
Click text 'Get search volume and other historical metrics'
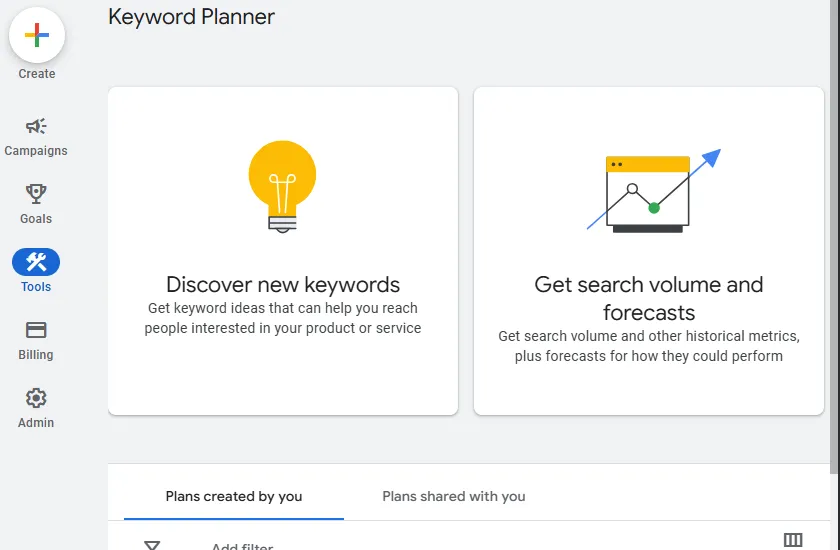coord(648,336)
